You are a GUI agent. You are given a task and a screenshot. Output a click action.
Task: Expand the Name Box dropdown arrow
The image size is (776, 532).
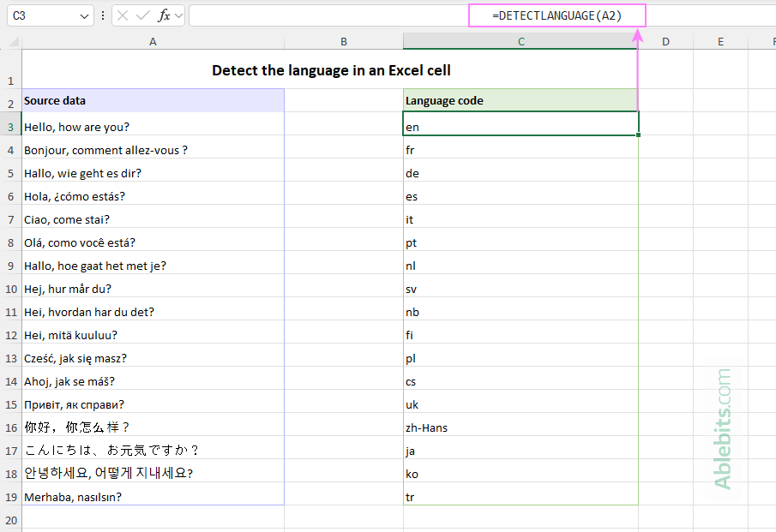[84, 16]
